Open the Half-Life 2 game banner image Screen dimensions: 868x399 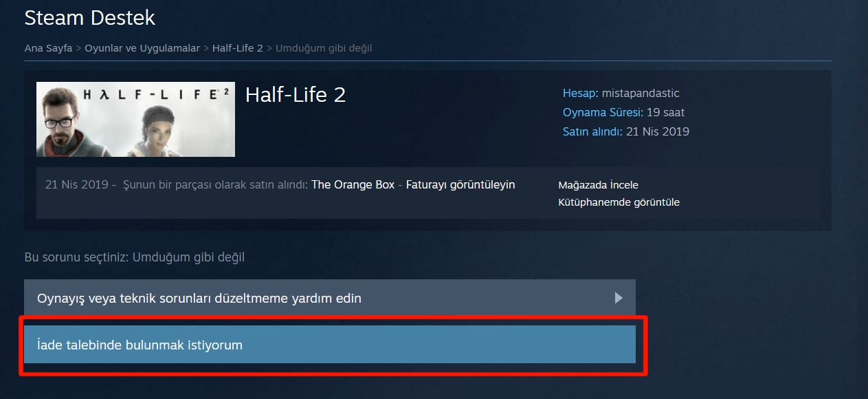tap(135, 120)
